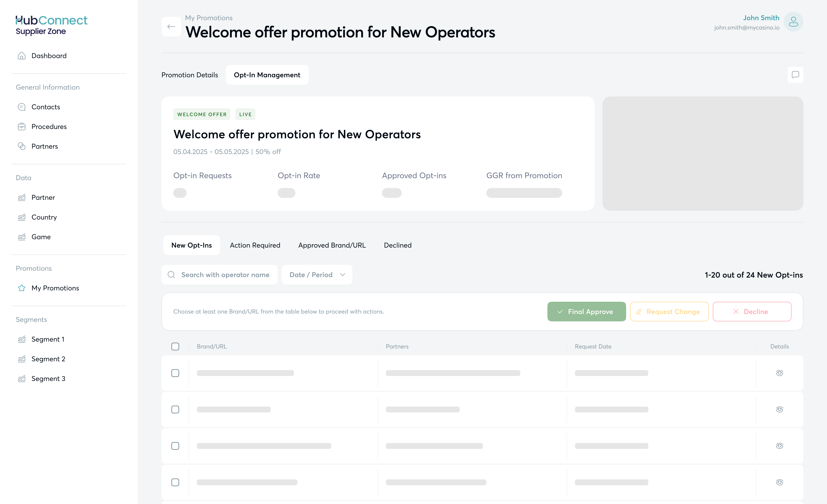Open Segment 1 in the sidebar
Viewport: 827px width, 504px height.
click(x=48, y=339)
